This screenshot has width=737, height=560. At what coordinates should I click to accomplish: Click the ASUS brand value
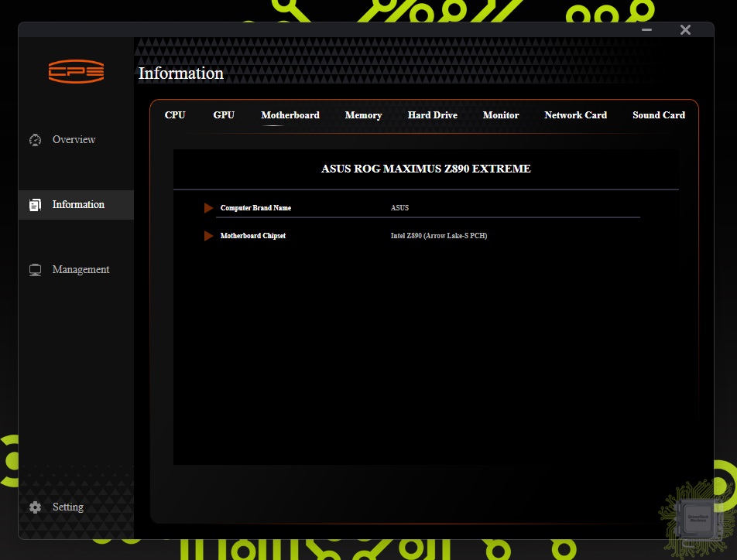[399, 207]
